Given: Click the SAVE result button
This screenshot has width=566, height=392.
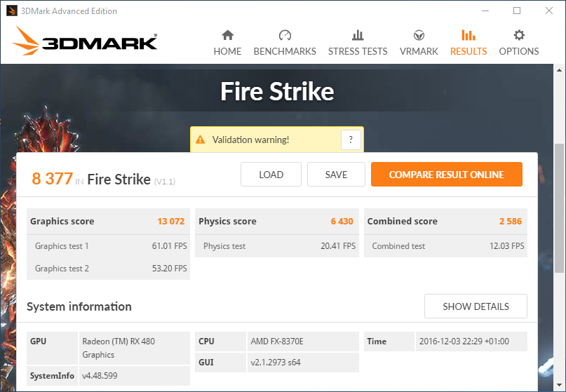Looking at the screenshot, I should click(336, 175).
